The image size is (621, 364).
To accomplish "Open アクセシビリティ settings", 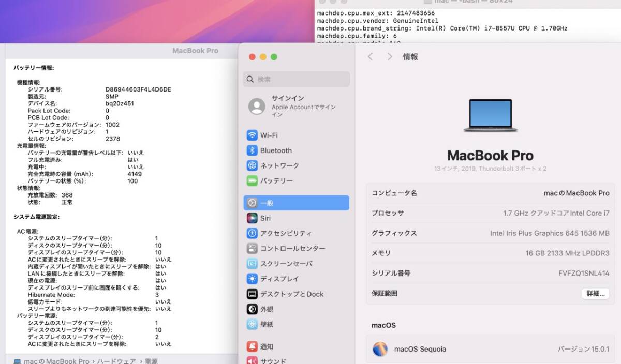I will [284, 233].
